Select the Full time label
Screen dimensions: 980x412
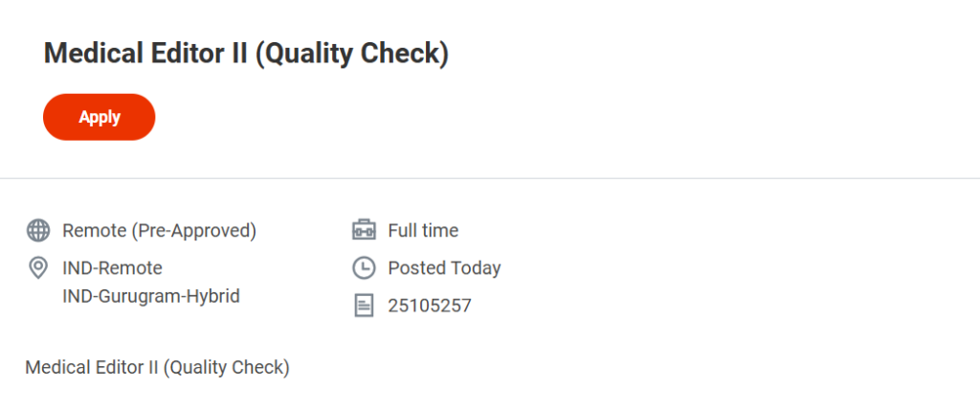tap(423, 230)
